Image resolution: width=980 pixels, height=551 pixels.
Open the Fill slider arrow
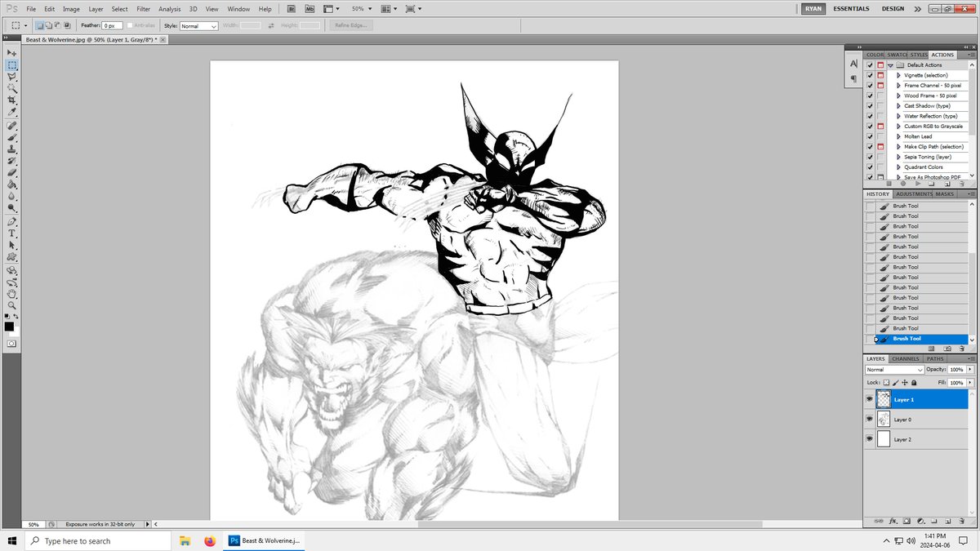click(x=969, y=383)
